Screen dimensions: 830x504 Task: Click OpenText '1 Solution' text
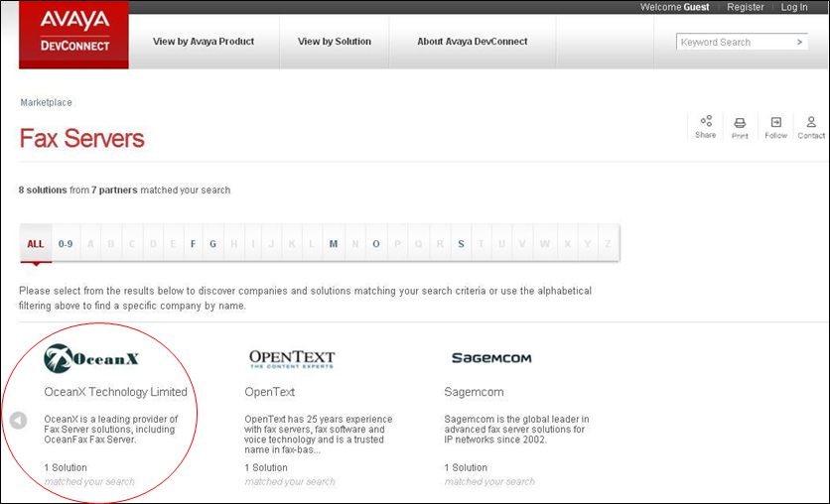[x=266, y=467]
